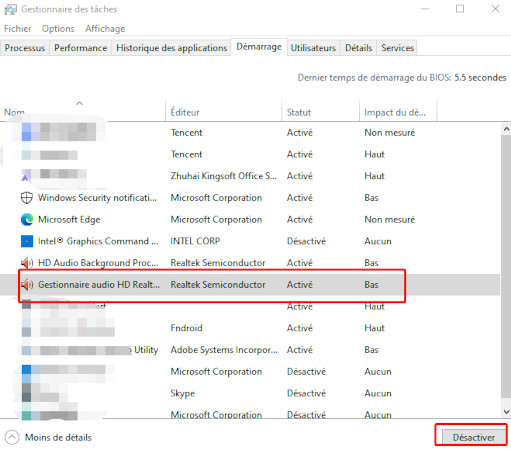
Task: Click the Intel Graphics Command blue icon
Action: pos(27,241)
